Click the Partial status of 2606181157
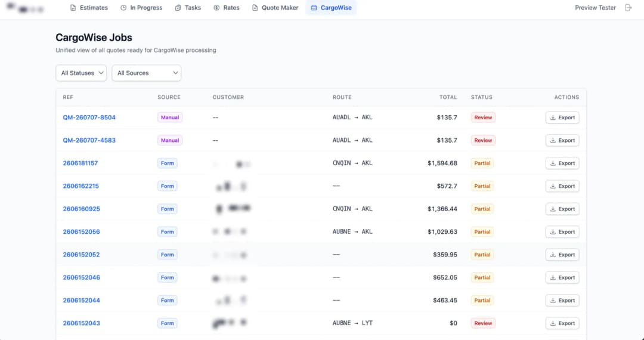Image resolution: width=644 pixels, height=340 pixels. (482, 163)
